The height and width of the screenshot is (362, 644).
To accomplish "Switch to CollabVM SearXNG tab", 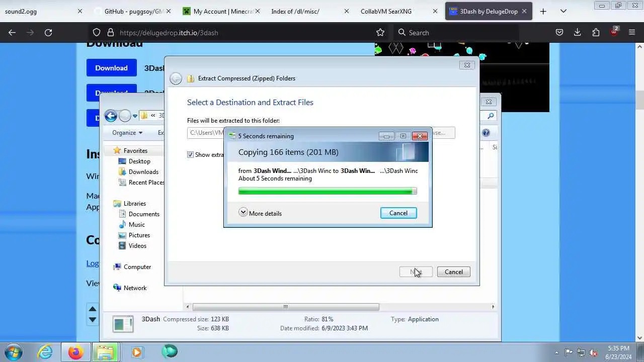I will [x=396, y=11].
